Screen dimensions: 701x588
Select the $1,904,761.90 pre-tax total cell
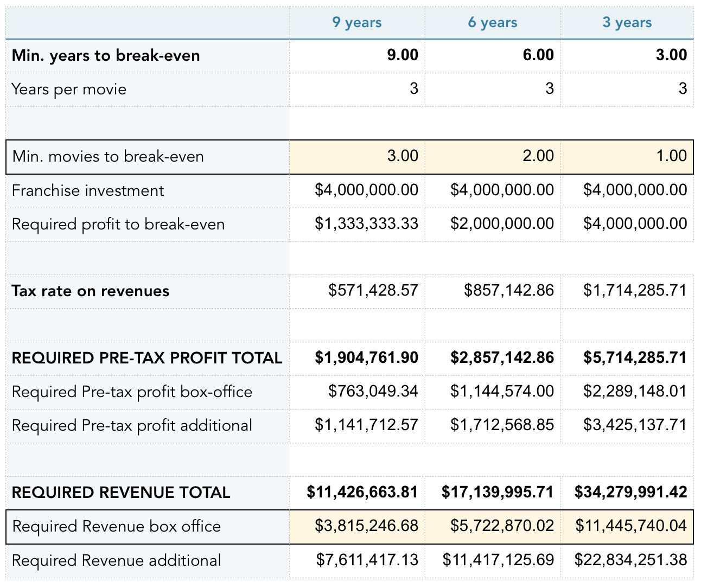point(357,358)
